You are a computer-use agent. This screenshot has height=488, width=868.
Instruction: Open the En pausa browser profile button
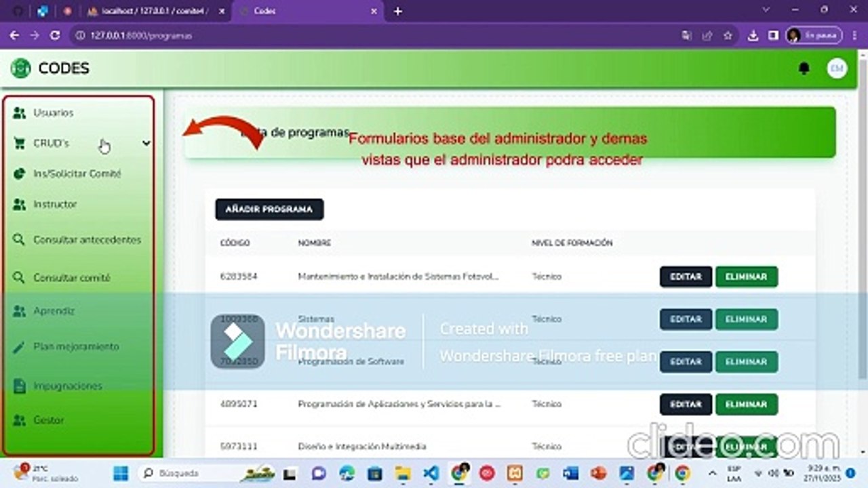[814, 35]
